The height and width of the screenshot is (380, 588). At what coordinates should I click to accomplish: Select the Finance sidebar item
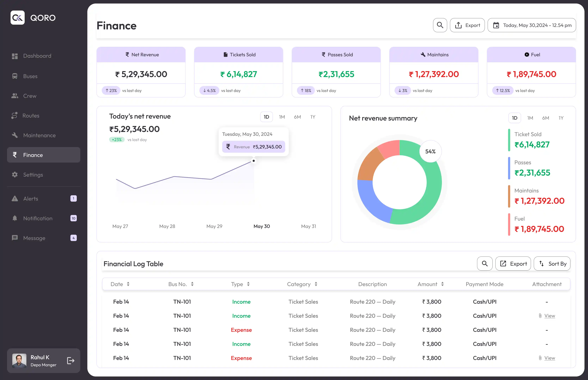(x=44, y=155)
